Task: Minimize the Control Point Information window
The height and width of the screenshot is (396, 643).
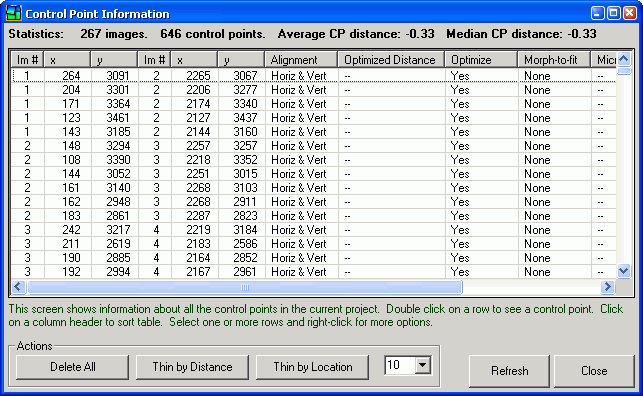Action: pyautogui.click(x=597, y=13)
